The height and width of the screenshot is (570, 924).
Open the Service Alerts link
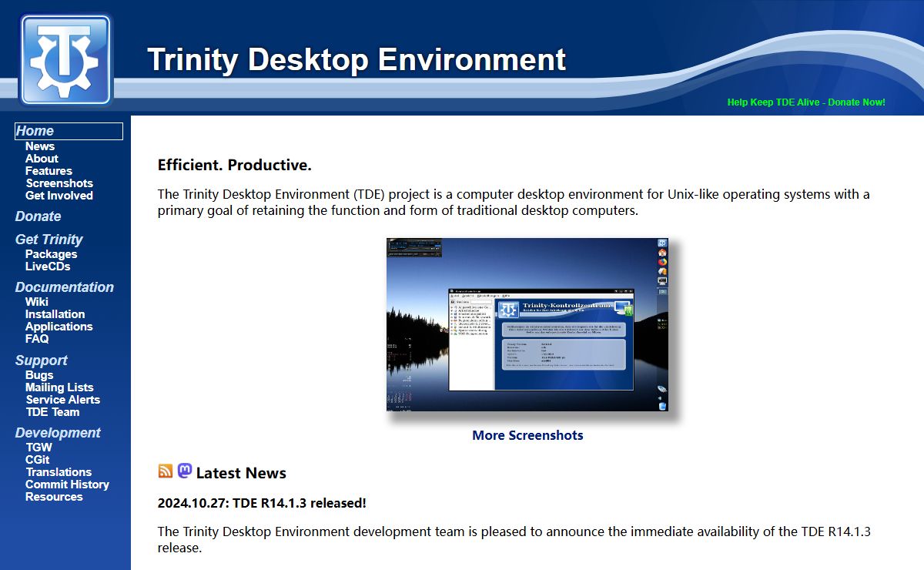(62, 400)
